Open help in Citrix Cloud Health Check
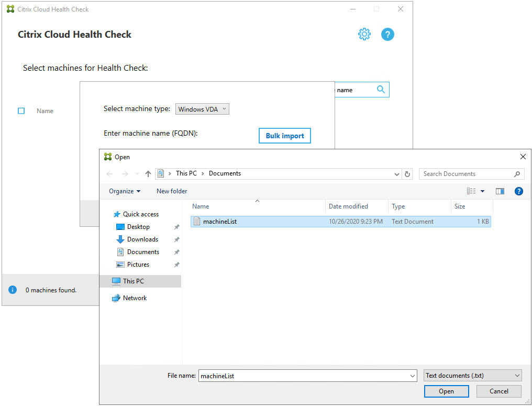Viewport: 532px width, 406px height. (x=387, y=34)
